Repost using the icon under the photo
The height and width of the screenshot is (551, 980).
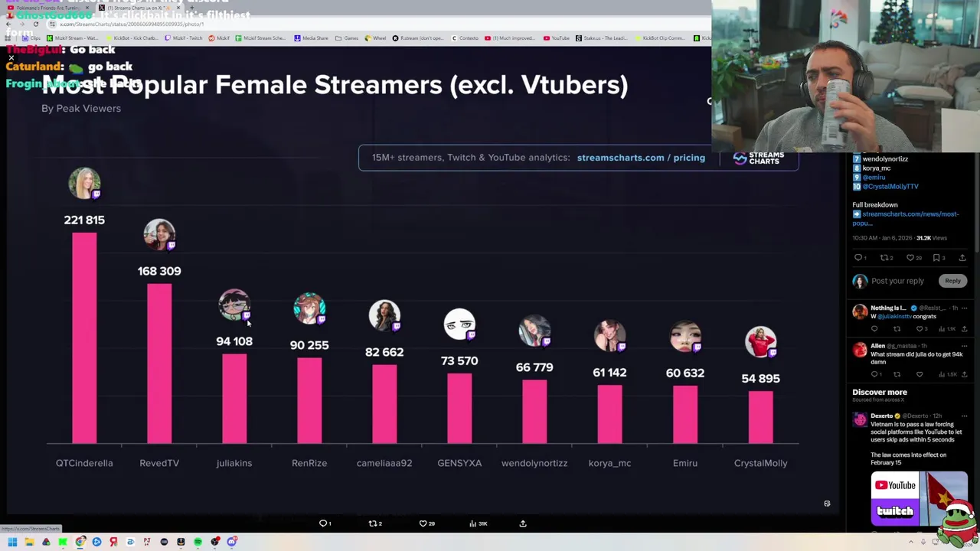[x=374, y=523]
